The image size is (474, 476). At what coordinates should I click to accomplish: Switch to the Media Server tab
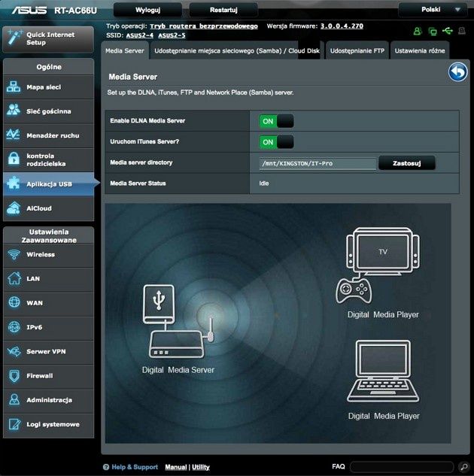pos(125,50)
